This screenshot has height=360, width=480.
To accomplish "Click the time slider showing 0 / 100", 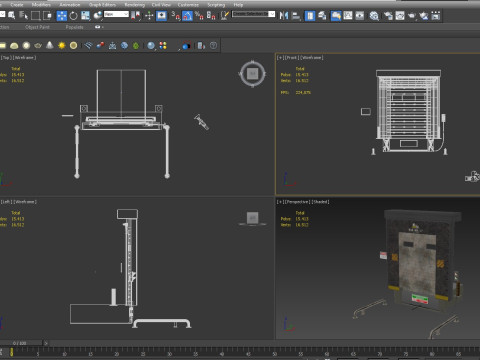I will 21,343.
